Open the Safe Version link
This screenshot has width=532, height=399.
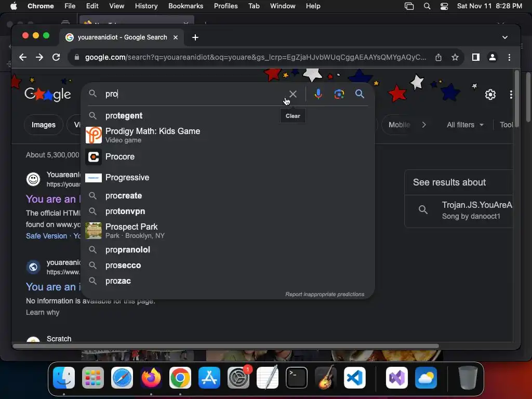tap(46, 236)
